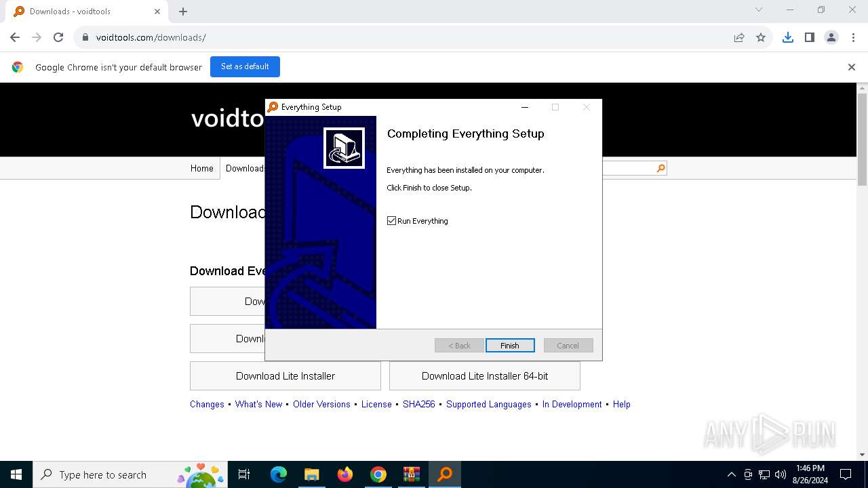Click the Finish button in Setup

pos(510,346)
